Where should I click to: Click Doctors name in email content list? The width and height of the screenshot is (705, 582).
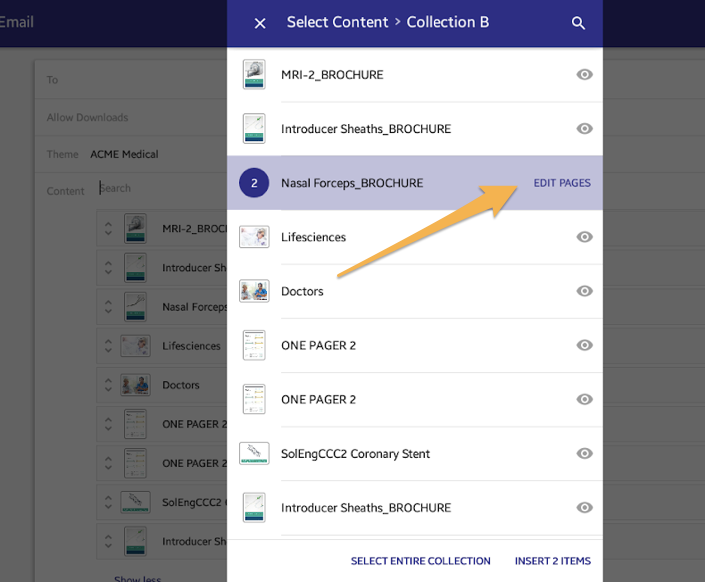[x=181, y=385]
